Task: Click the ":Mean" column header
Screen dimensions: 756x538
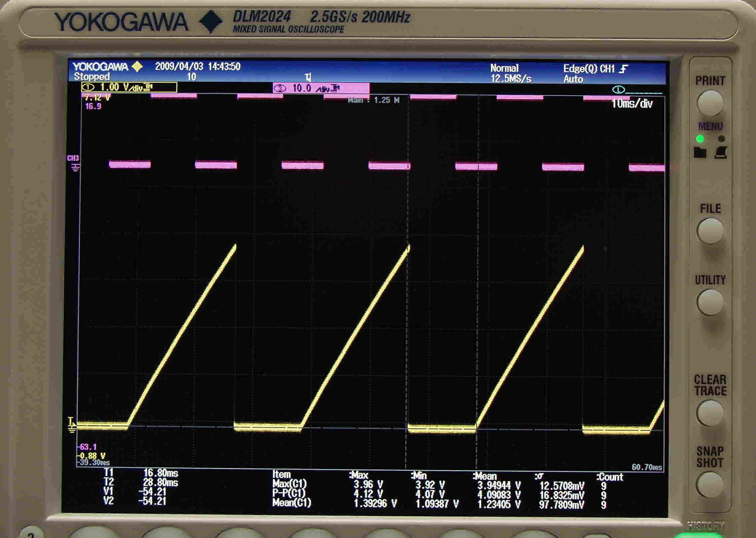Action: pyautogui.click(x=485, y=476)
